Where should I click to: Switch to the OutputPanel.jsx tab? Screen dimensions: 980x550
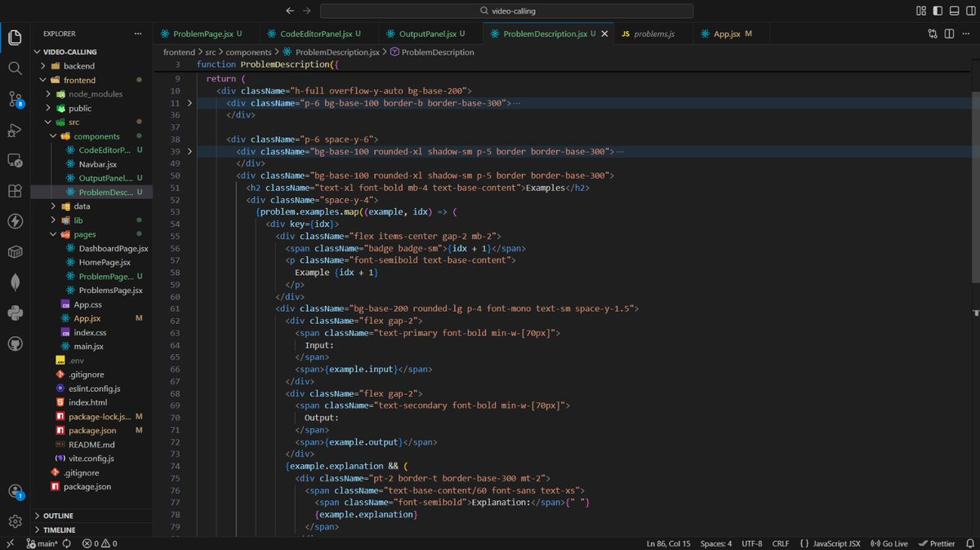pyautogui.click(x=432, y=33)
